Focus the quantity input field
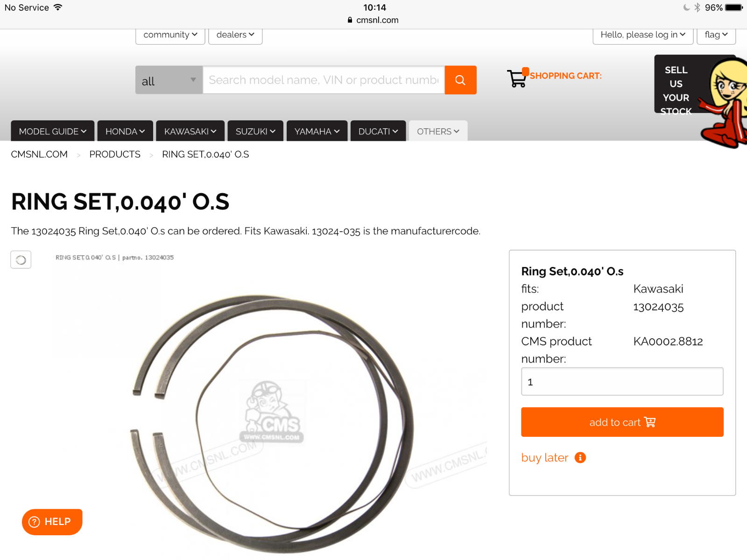This screenshot has height=560, width=747. click(622, 382)
